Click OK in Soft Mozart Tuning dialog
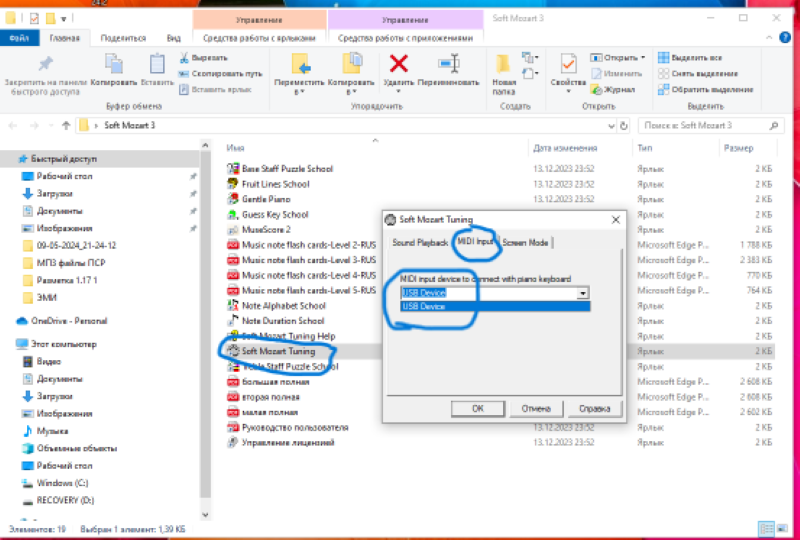This screenshot has width=800, height=540. (x=478, y=408)
